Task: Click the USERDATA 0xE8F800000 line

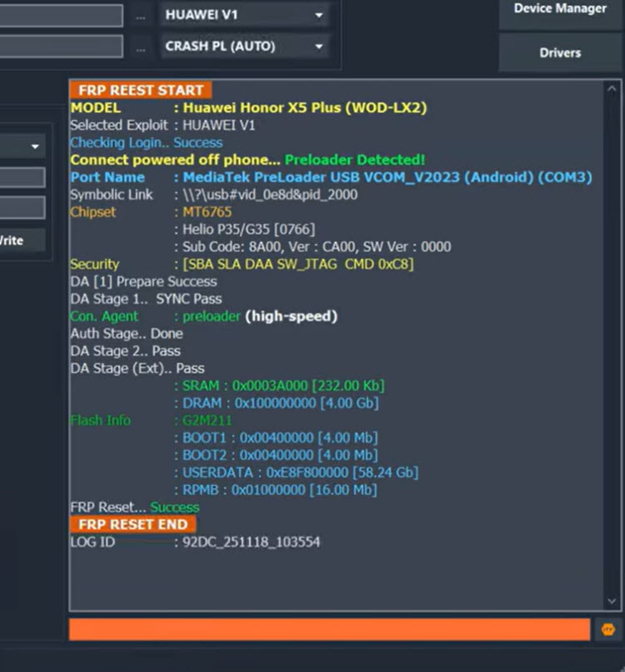Action: click(x=296, y=472)
